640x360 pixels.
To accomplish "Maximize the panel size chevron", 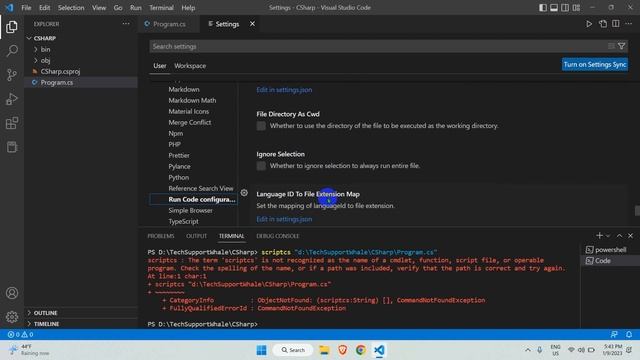I will (619, 236).
